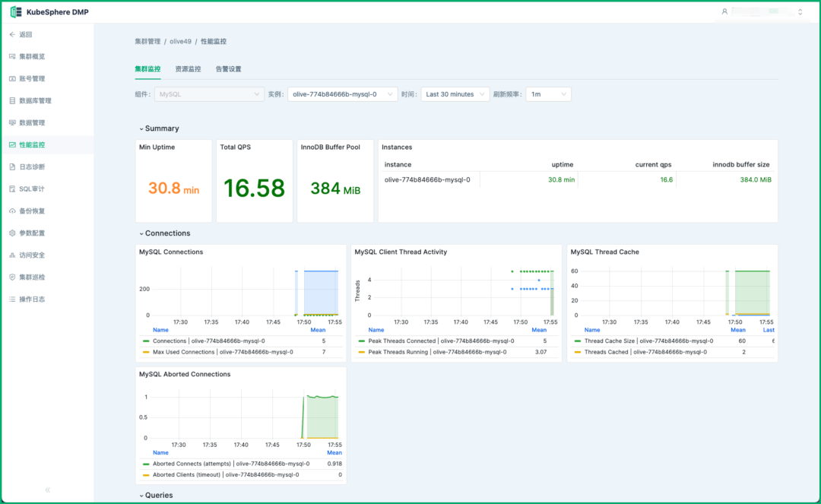821x504 pixels.
Task: Expand the Queries section
Action: tap(156, 495)
